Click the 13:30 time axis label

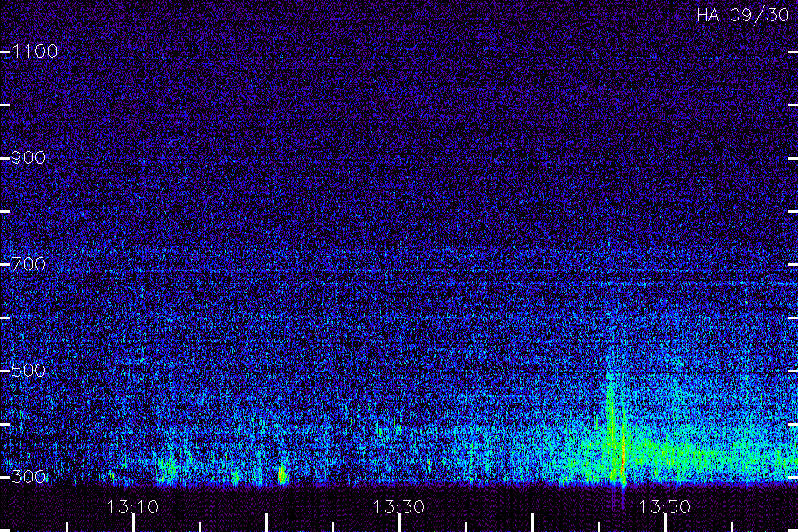pyautogui.click(x=398, y=507)
